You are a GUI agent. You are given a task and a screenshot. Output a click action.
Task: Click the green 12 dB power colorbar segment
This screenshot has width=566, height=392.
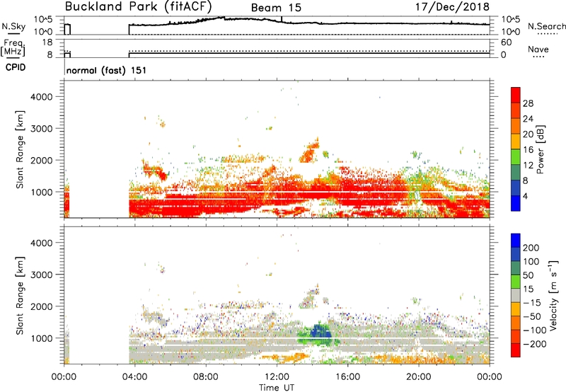pyautogui.click(x=516, y=157)
